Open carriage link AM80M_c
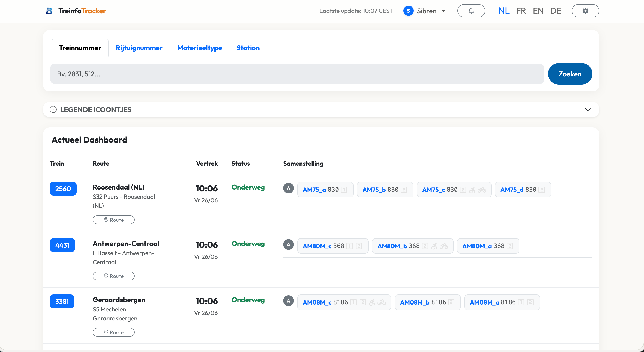This screenshot has height=352, width=644. tap(317, 246)
